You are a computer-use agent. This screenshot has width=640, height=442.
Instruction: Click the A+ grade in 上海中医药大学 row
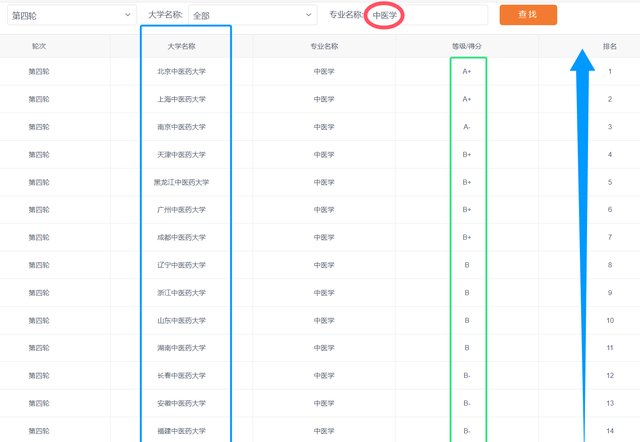(x=467, y=99)
